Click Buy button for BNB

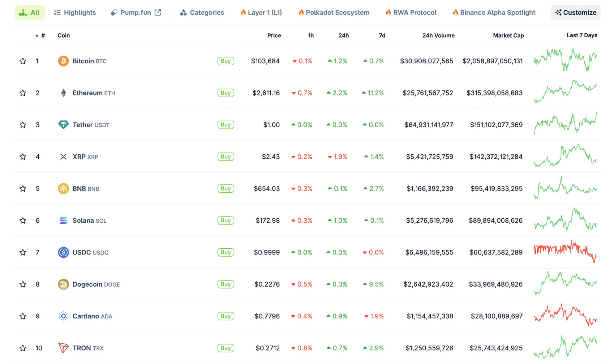pos(226,188)
